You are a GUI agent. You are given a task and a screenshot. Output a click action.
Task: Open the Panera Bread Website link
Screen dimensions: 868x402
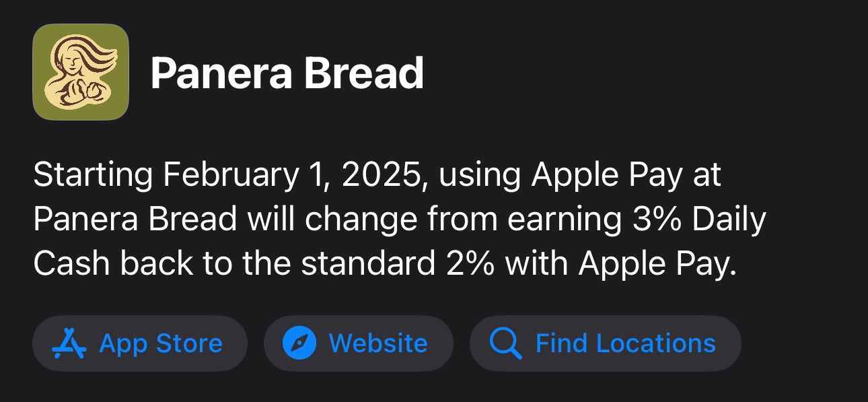[359, 343]
